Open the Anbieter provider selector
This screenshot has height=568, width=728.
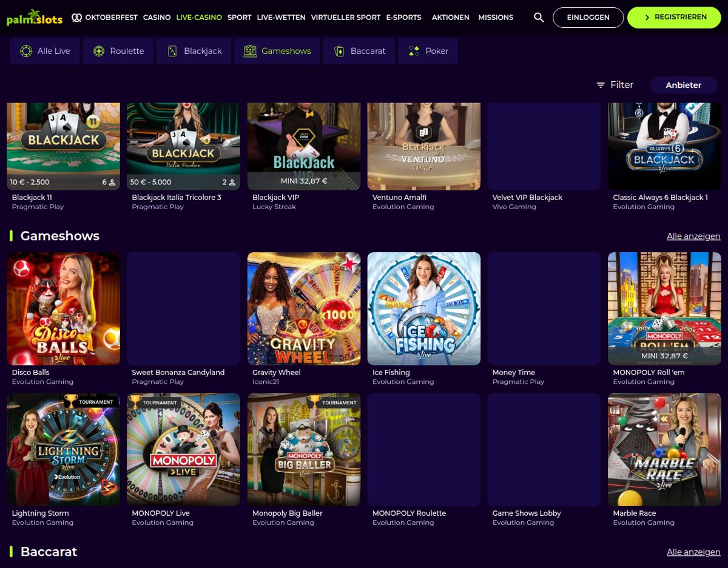(683, 85)
